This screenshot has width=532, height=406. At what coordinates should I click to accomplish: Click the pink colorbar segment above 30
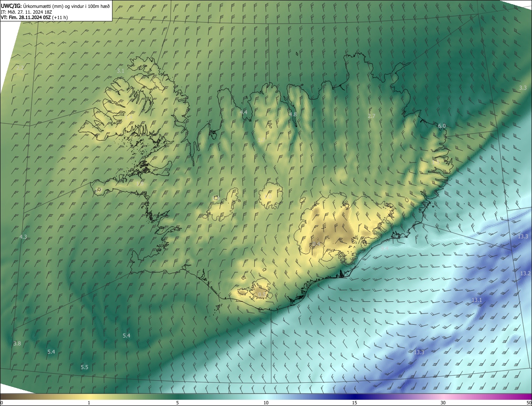443,397
